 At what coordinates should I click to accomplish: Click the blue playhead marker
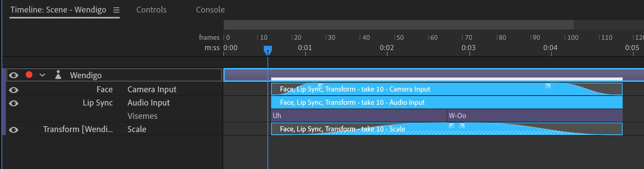pos(268,50)
